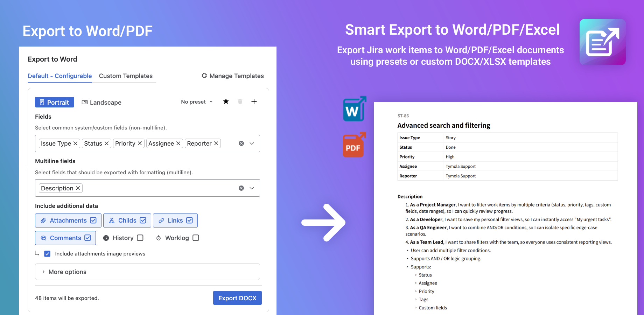This screenshot has height=315, width=644.
Task: Remove the Reporter field tag
Action: [x=216, y=143]
